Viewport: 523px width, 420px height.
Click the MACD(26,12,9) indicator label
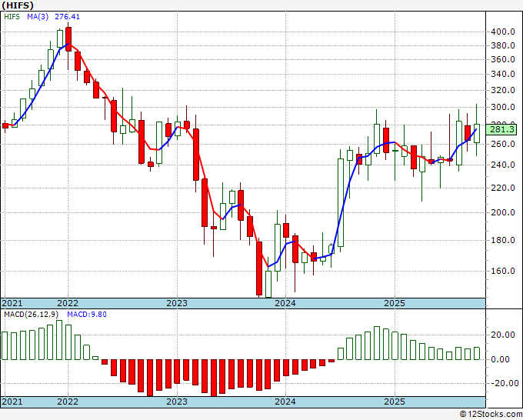coord(31,315)
